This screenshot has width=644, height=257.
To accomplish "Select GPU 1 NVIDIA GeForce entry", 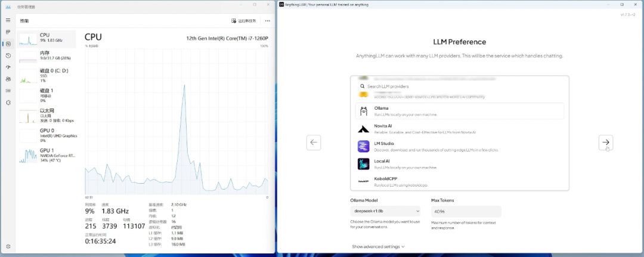I will pos(47,155).
